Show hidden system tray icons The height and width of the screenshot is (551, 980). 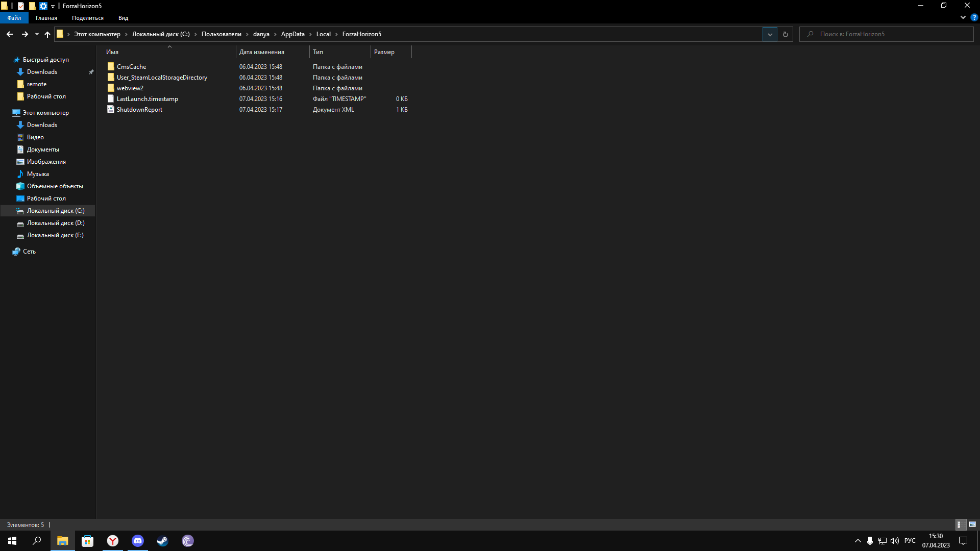coord(857,541)
